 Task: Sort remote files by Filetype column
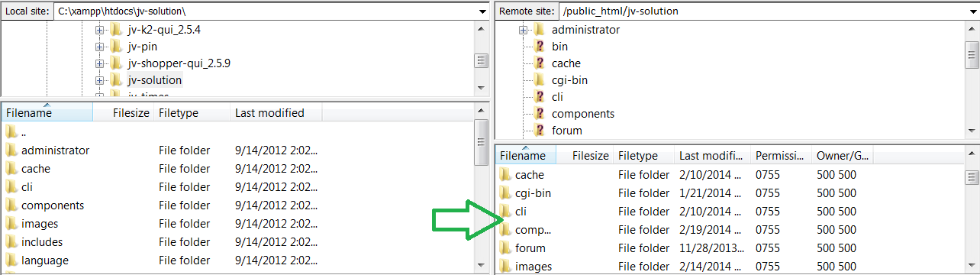pyautogui.click(x=644, y=156)
